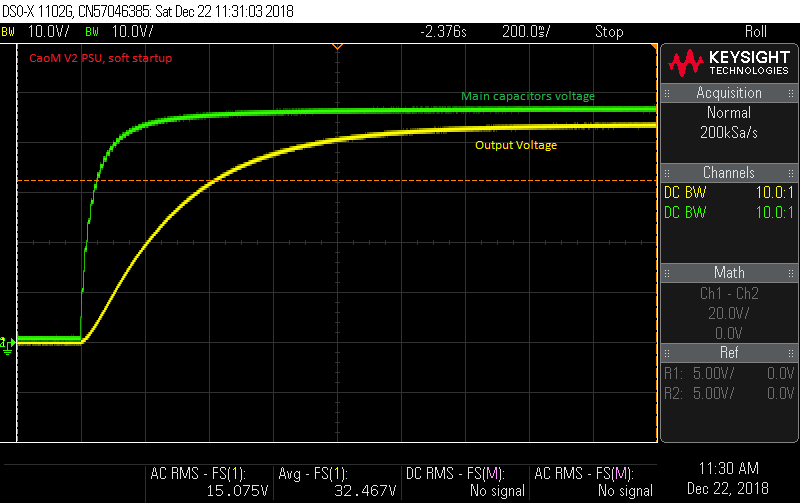
Task: Click the ground reference marker on left edge
Action: tap(7, 345)
